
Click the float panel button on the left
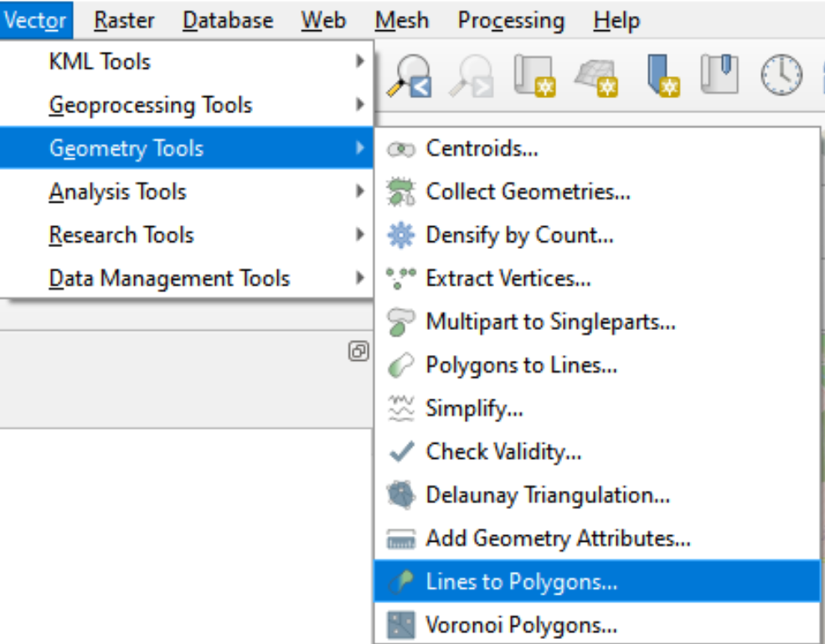[x=360, y=352]
